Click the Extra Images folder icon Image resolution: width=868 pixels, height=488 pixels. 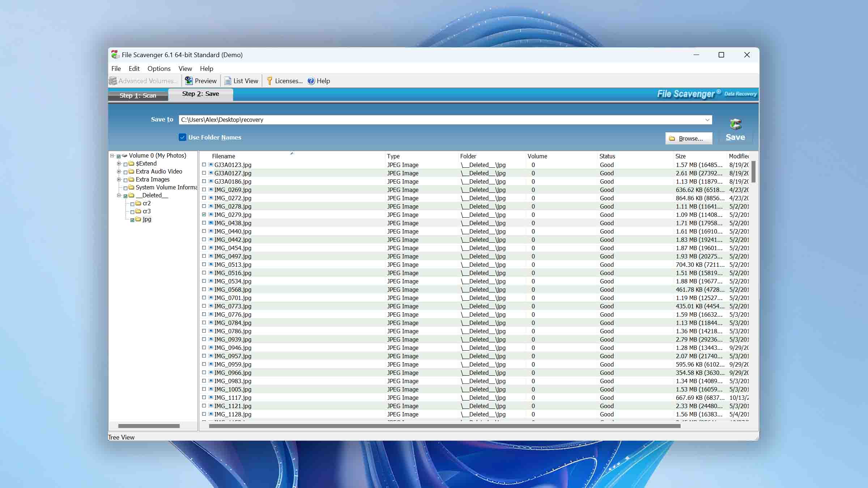click(132, 179)
